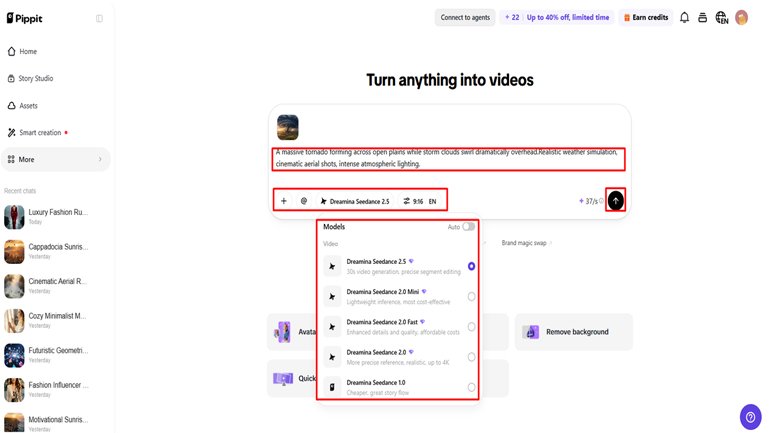The image size is (770, 433).
Task: Click the uploaded tornado image thumbnail
Action: pos(288,127)
